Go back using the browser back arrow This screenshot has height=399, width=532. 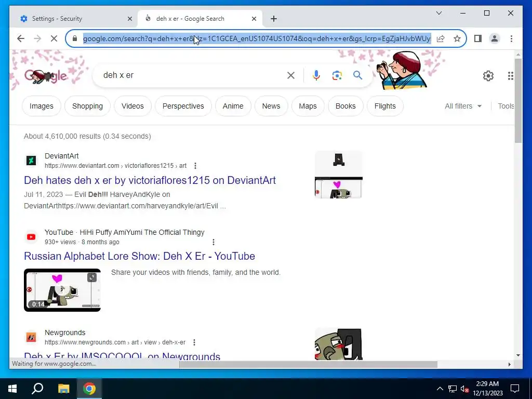click(x=21, y=38)
